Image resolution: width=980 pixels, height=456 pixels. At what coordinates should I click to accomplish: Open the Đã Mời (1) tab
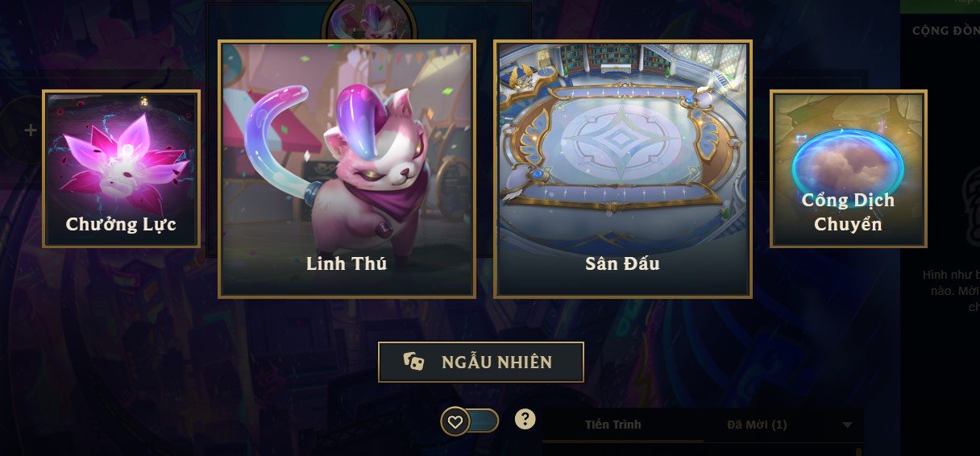coord(757,425)
